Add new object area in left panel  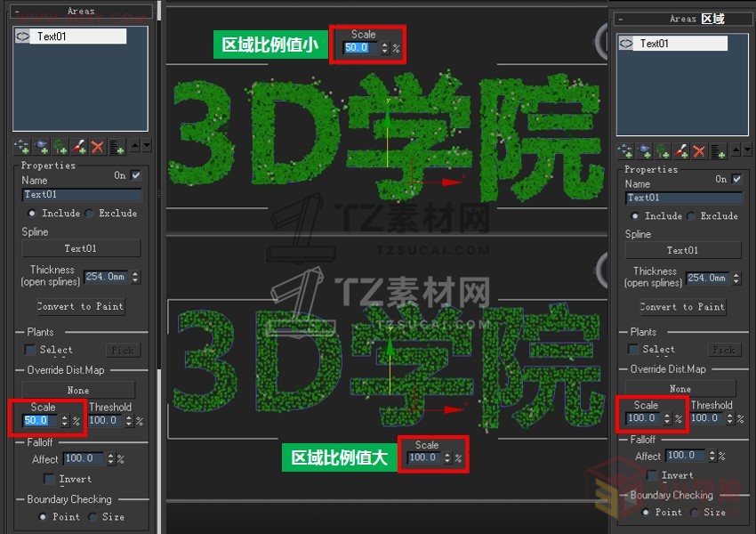point(42,146)
